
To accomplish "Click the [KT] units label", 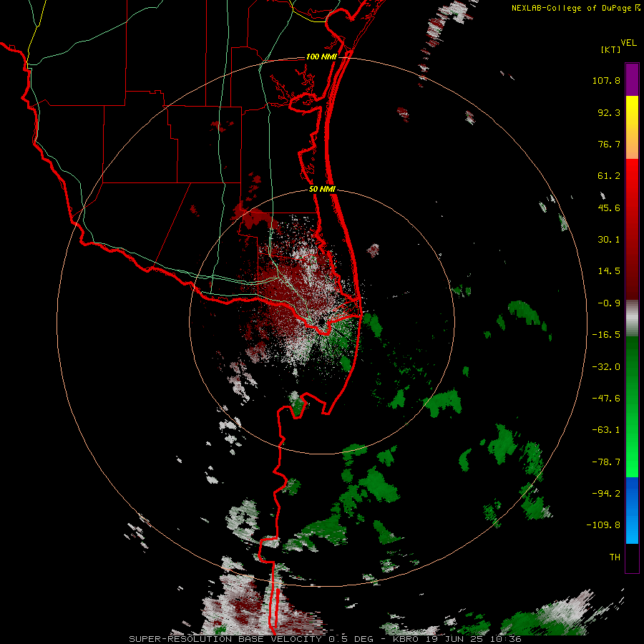I will tap(610, 49).
